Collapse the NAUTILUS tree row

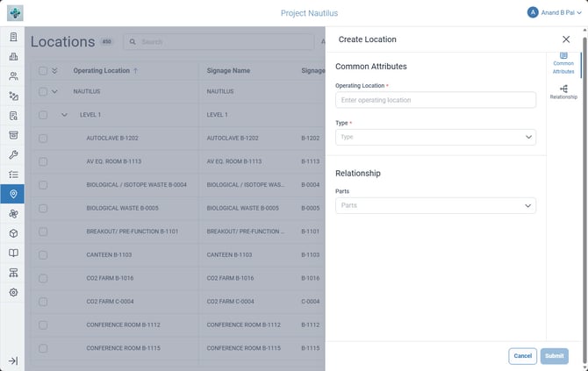54,91
